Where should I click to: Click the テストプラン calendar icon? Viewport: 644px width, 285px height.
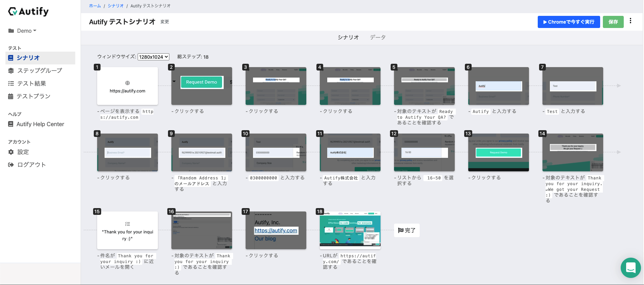[11, 96]
